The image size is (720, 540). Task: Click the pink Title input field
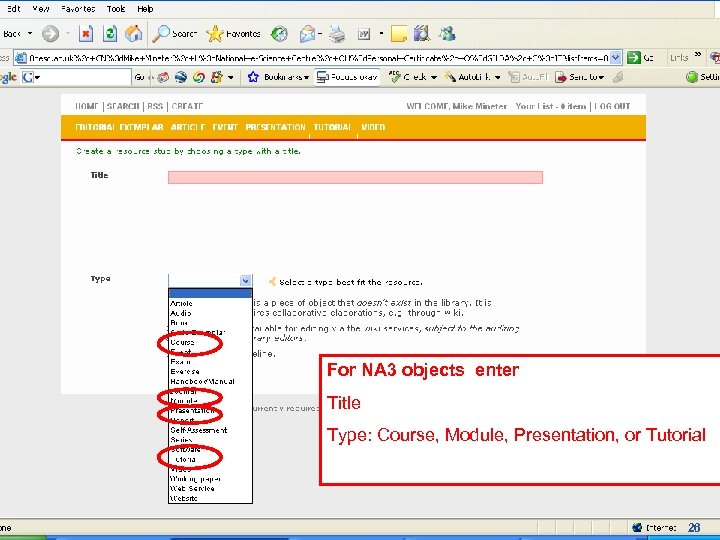coord(355,177)
